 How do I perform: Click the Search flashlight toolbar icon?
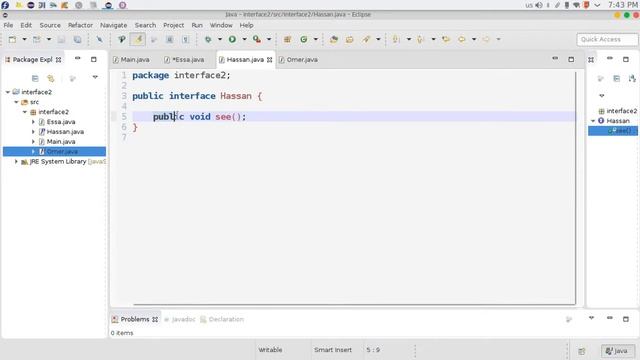pos(366,39)
